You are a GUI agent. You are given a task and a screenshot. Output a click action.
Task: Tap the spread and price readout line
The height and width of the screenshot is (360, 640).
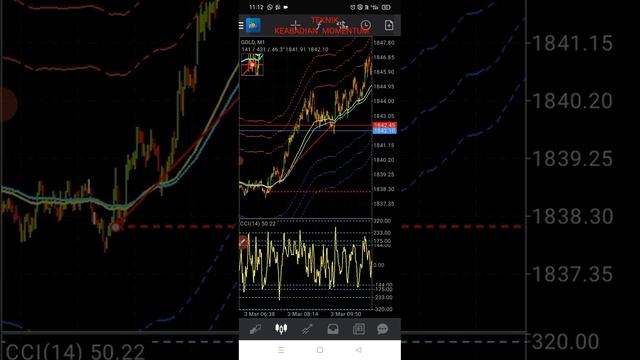(284, 49)
